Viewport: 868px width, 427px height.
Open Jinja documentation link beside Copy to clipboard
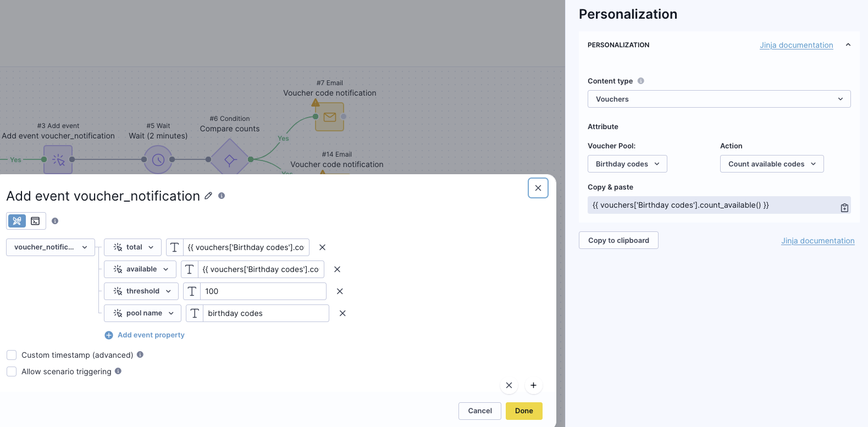[x=818, y=241]
